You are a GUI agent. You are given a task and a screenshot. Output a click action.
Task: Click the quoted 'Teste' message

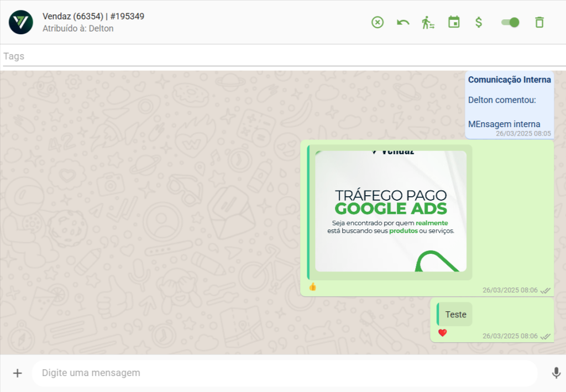point(454,315)
